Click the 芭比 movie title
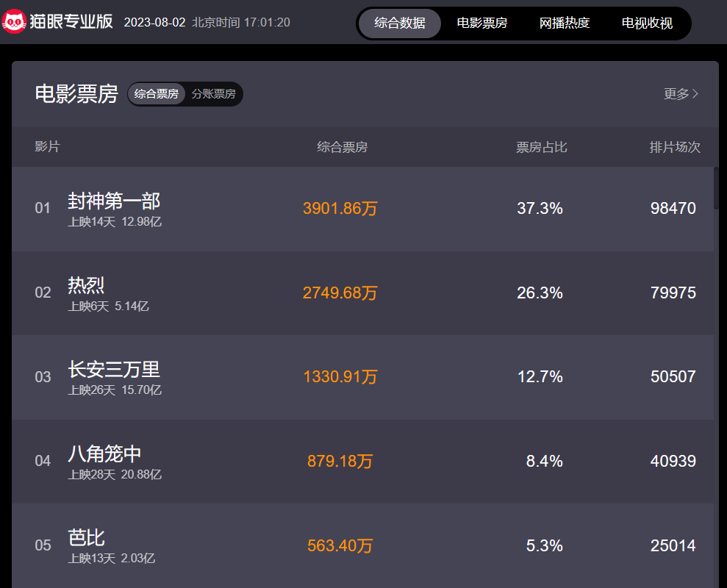The width and height of the screenshot is (727, 588). click(86, 537)
